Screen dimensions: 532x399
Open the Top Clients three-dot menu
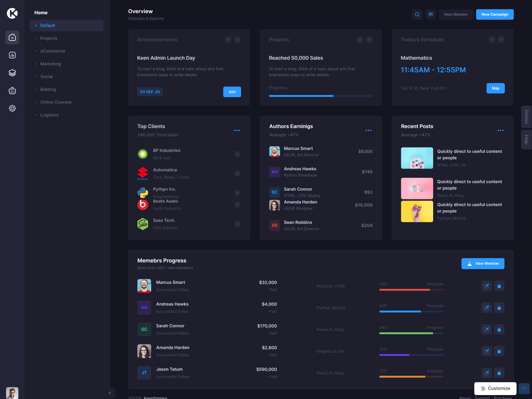237,130
